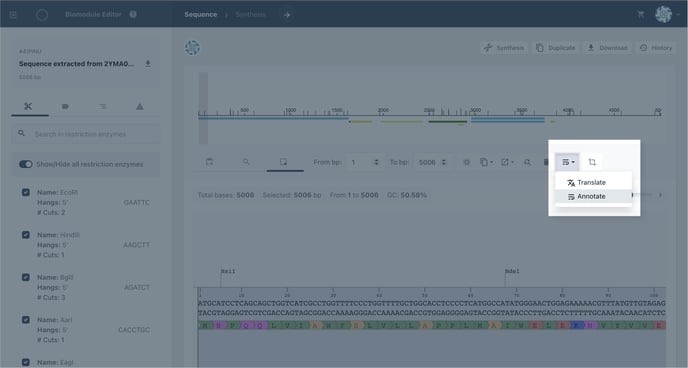This screenshot has width=688, height=368.
Task: Open the export options dropdown
Action: point(507,162)
